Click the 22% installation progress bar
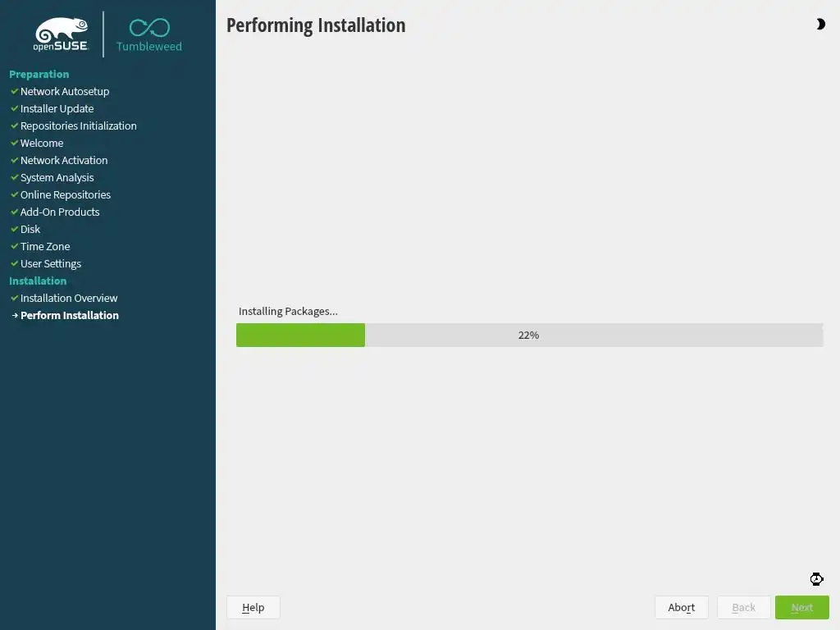The image size is (840, 630). point(529,335)
